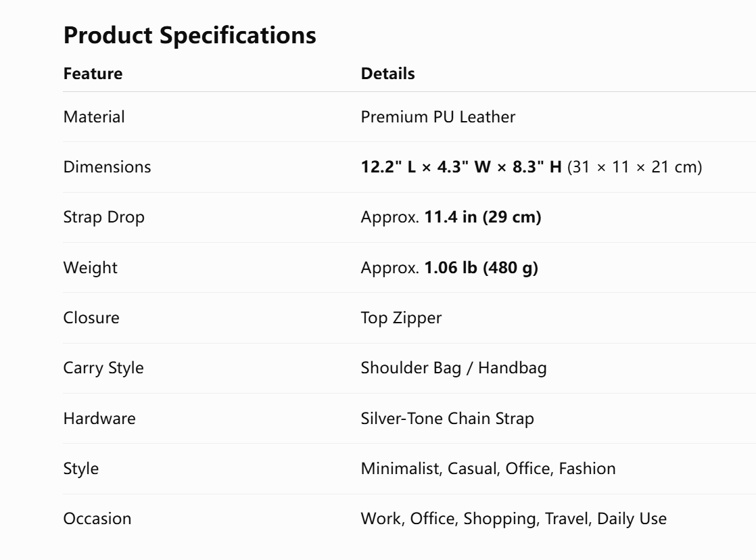Select the Details column header

pos(387,73)
